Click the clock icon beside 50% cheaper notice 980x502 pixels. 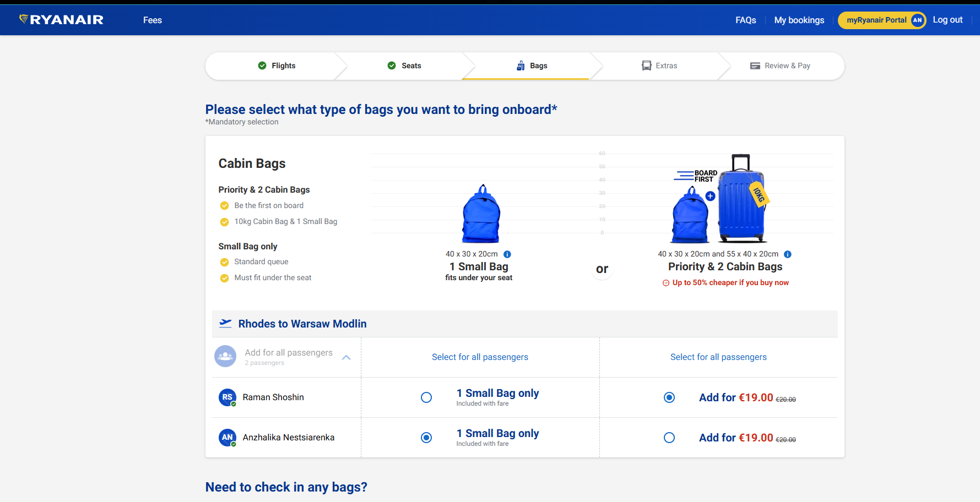(x=666, y=283)
